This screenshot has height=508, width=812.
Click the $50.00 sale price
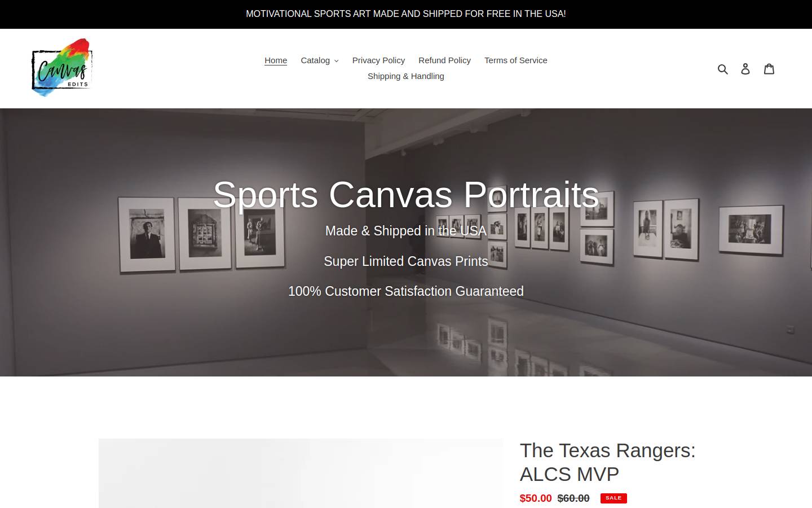[x=536, y=498]
